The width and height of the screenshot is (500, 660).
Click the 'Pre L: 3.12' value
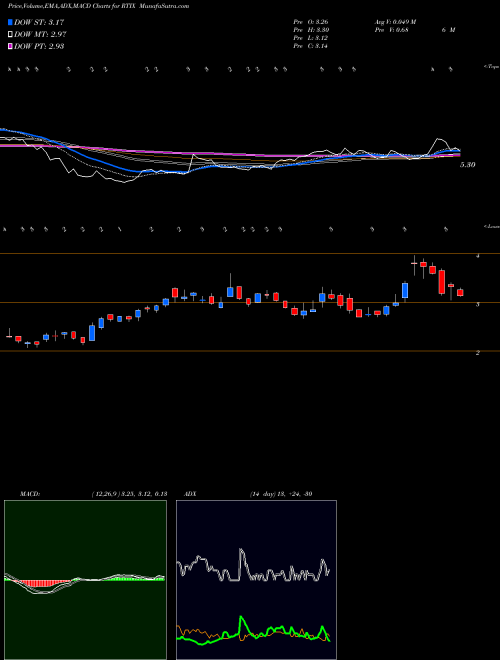pos(311,38)
